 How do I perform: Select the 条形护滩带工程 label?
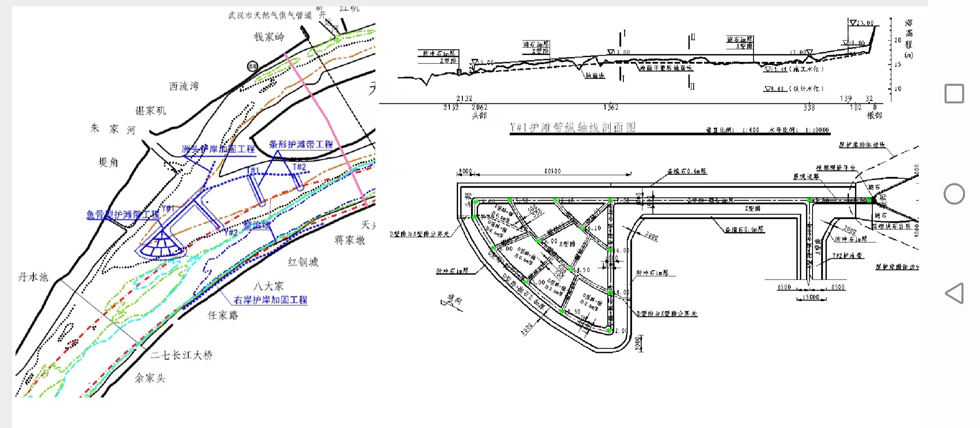[301, 144]
